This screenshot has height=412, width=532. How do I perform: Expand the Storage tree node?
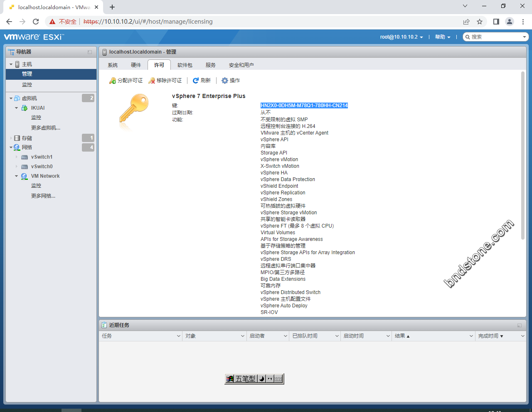[x=11, y=138]
